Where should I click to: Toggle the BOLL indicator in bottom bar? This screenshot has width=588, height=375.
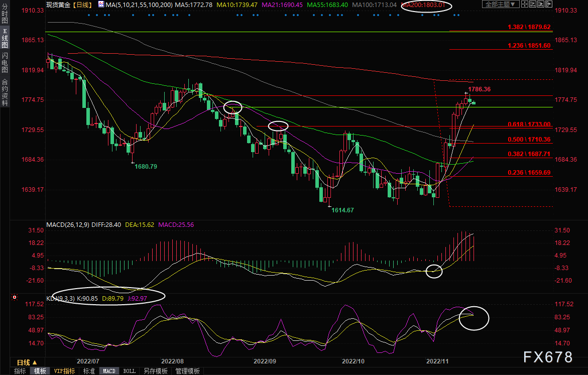[x=129, y=371]
